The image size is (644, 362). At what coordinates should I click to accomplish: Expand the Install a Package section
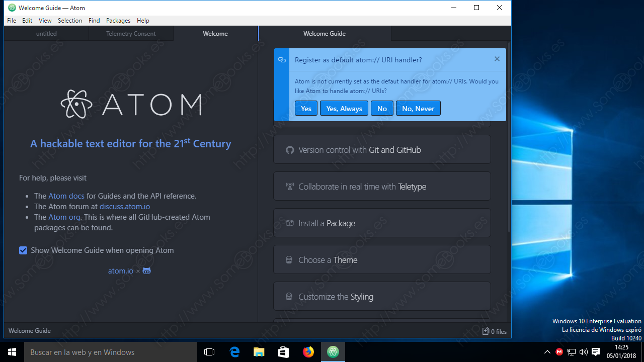click(382, 223)
